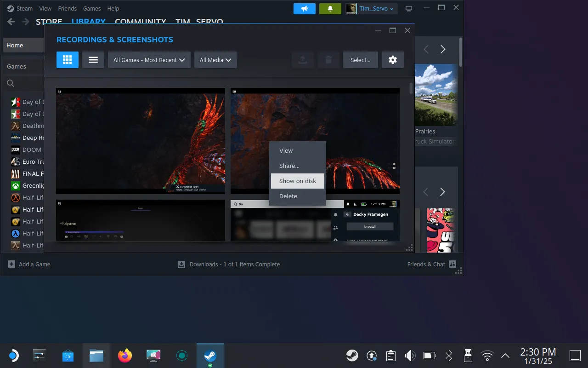
Task: Open the All Media filter dropdown
Action: 215,60
